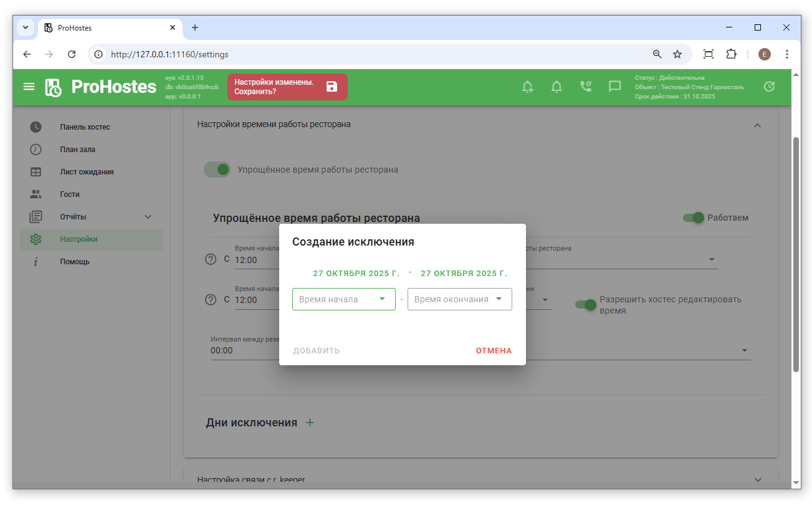Click the phone calls icon in header
The width and height of the screenshot is (812, 508).
[x=586, y=87]
